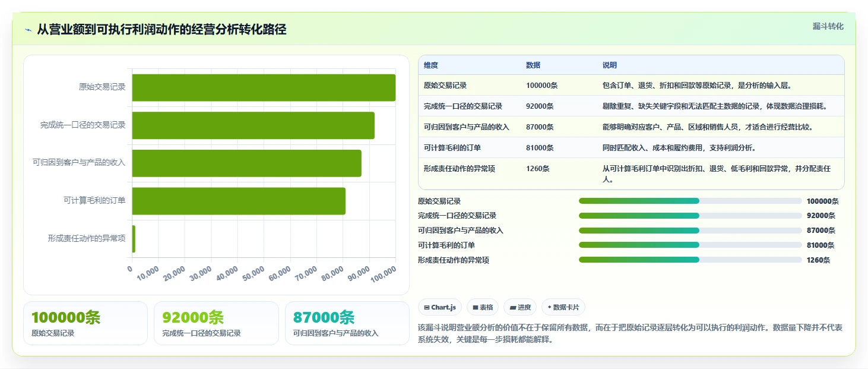Image resolution: width=868 pixels, height=369 pixels.
Task: Click the 形成责任动作的异常项 progress bar
Action: point(690,260)
